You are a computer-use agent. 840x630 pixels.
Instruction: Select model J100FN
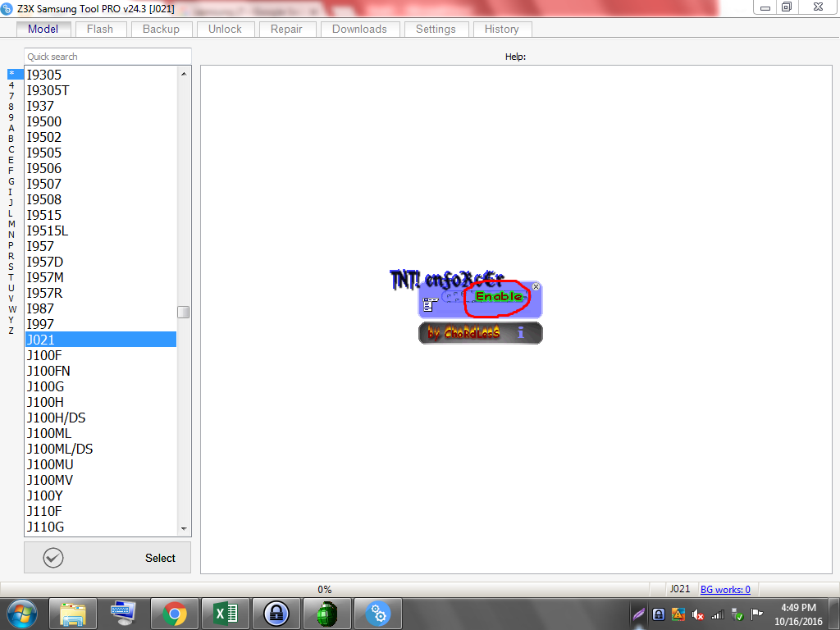pyautogui.click(x=101, y=371)
